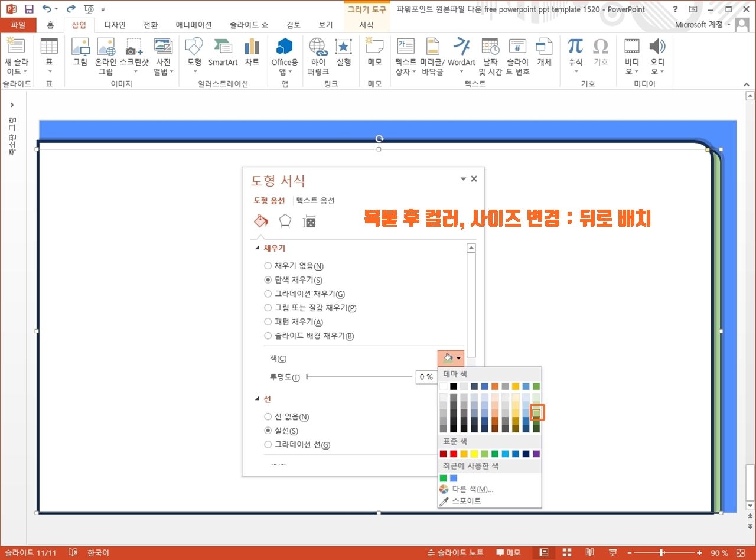Open 다른 색 more colors dialog

pos(467,489)
